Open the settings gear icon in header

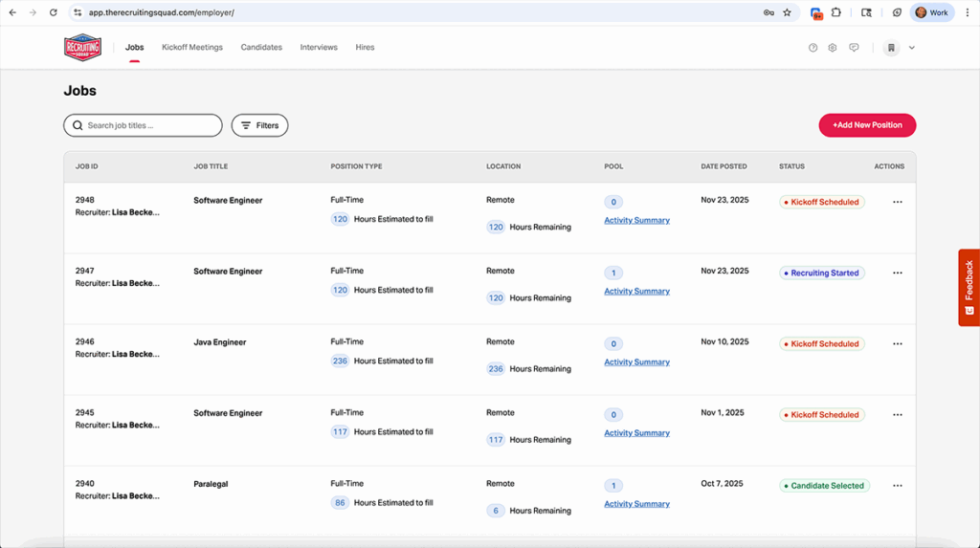coord(833,48)
